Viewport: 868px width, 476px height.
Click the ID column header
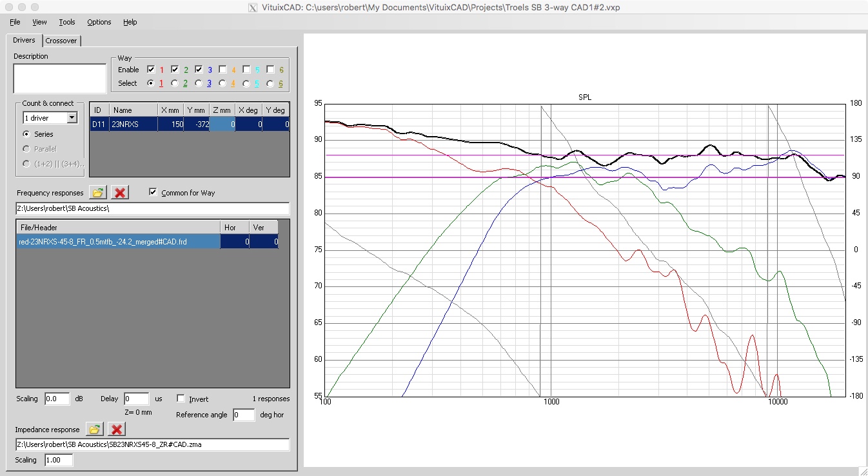click(99, 110)
